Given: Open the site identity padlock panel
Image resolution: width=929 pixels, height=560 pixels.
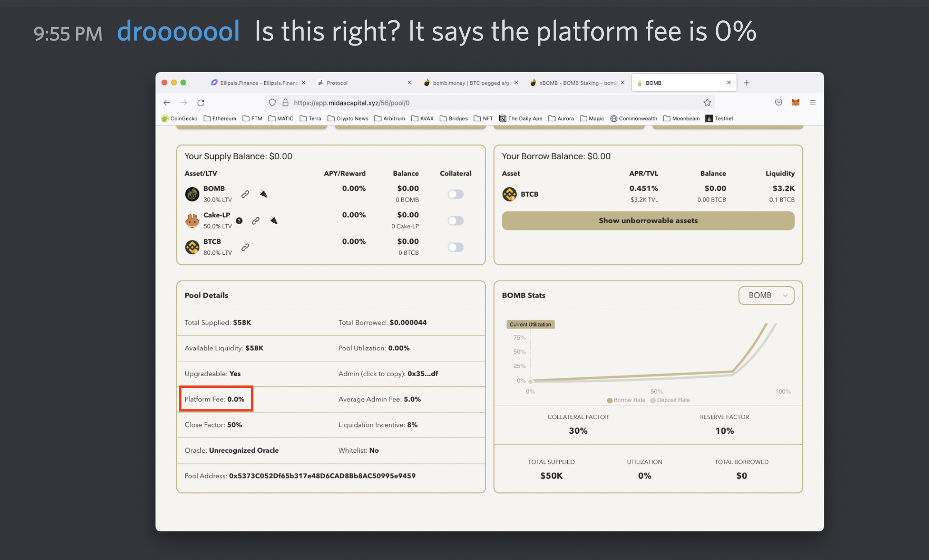Looking at the screenshot, I should point(285,102).
